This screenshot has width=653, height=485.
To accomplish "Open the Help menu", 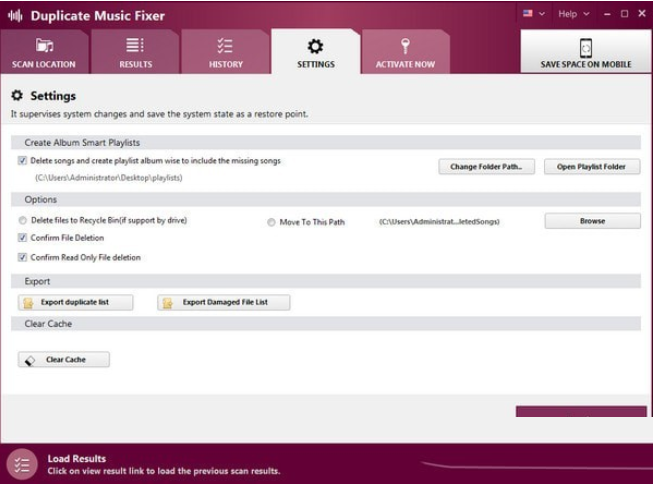I will (573, 14).
